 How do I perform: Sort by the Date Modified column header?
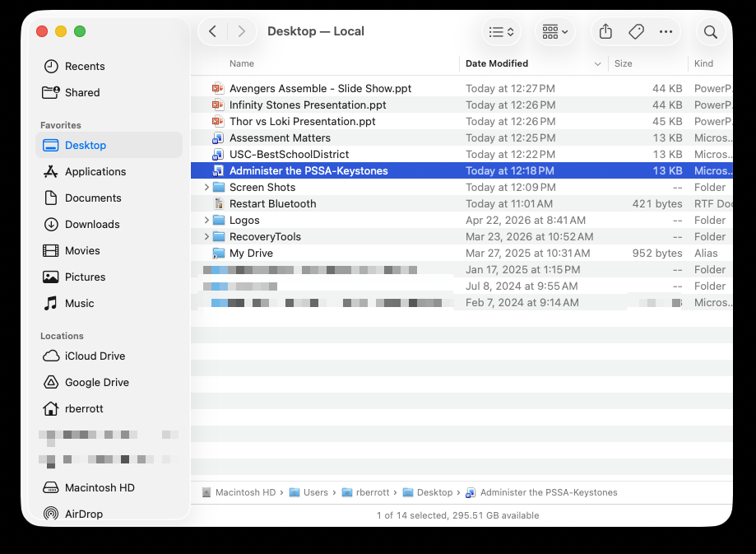click(497, 63)
